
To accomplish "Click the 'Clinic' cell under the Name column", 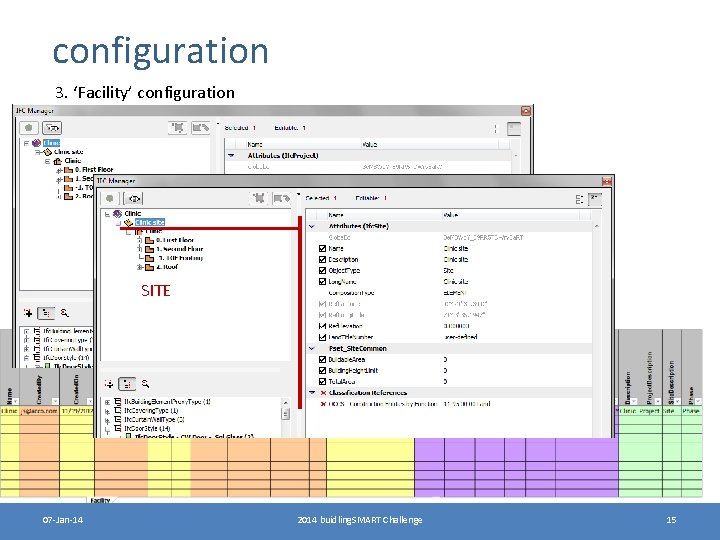I will [x=10, y=411].
